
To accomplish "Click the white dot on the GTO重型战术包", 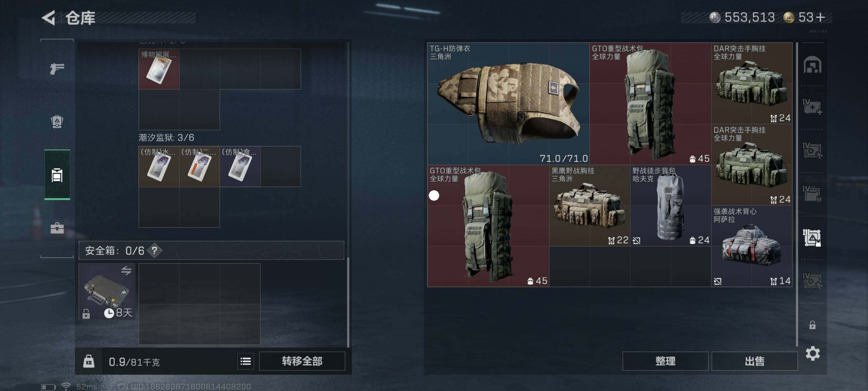I will (434, 195).
